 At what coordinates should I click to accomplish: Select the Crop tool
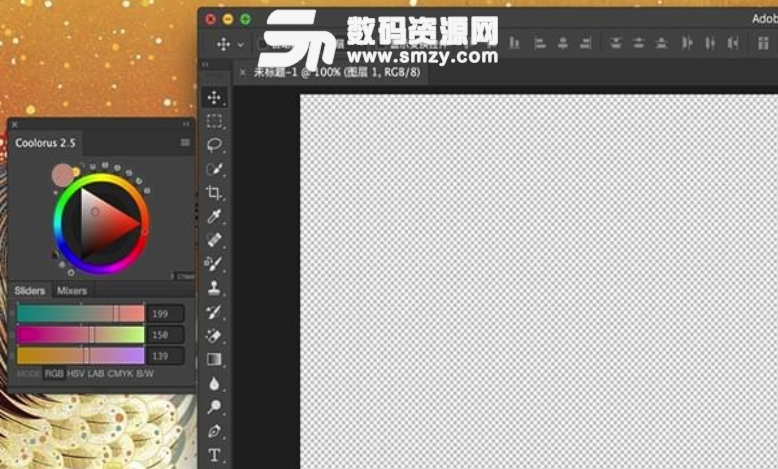pos(214,193)
